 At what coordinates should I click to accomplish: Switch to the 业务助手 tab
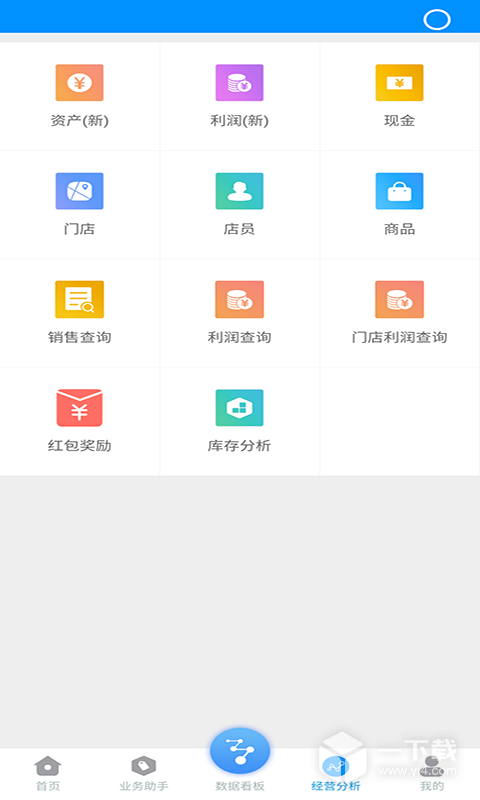coord(144,773)
